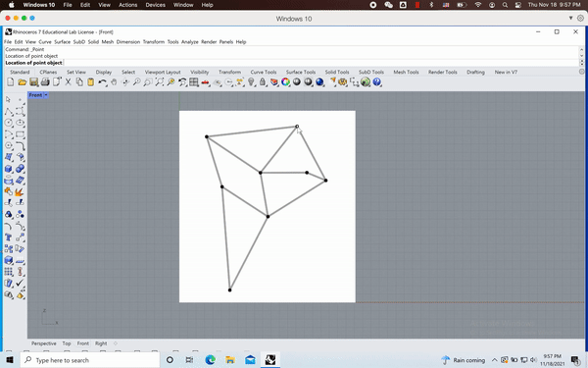Click the Windows taskbar search box

(90, 360)
